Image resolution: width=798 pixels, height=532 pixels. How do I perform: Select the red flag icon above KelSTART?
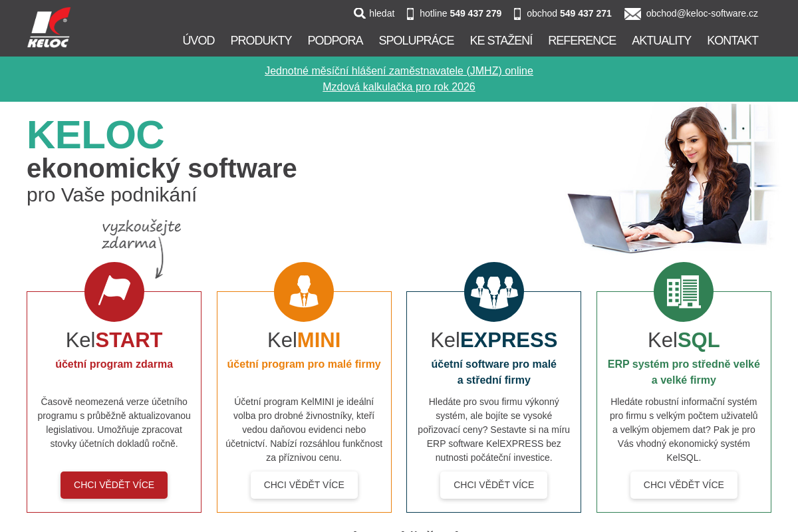pos(114,291)
